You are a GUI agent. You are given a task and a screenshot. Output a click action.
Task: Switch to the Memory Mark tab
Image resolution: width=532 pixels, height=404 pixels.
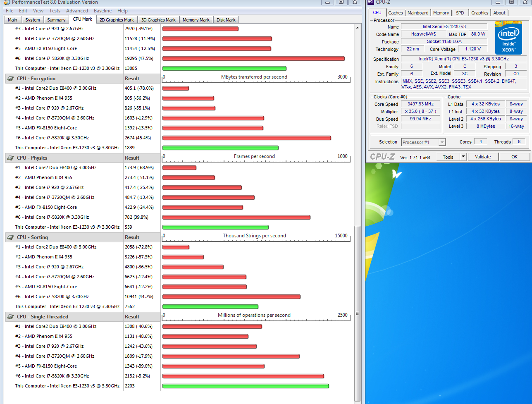[x=196, y=20]
